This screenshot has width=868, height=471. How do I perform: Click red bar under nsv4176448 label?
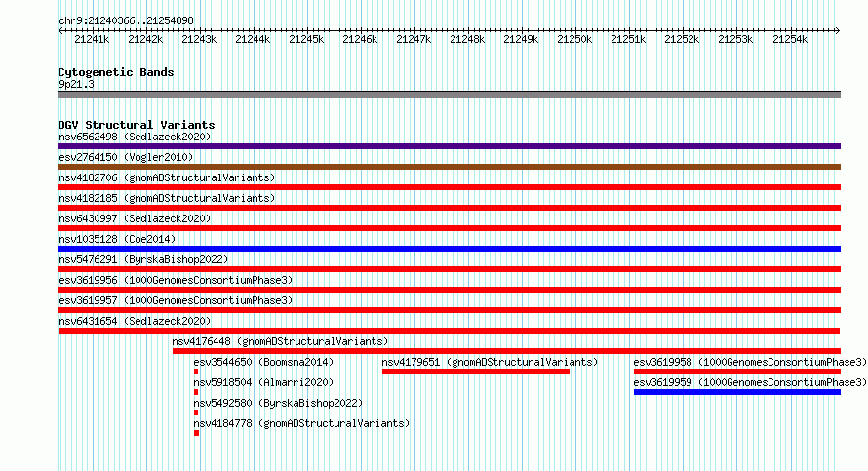(506, 351)
